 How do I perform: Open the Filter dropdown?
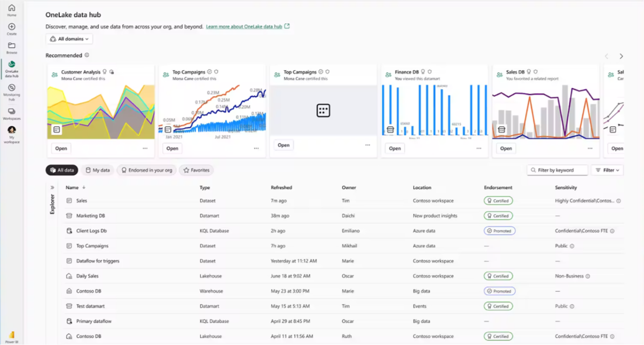click(x=607, y=170)
